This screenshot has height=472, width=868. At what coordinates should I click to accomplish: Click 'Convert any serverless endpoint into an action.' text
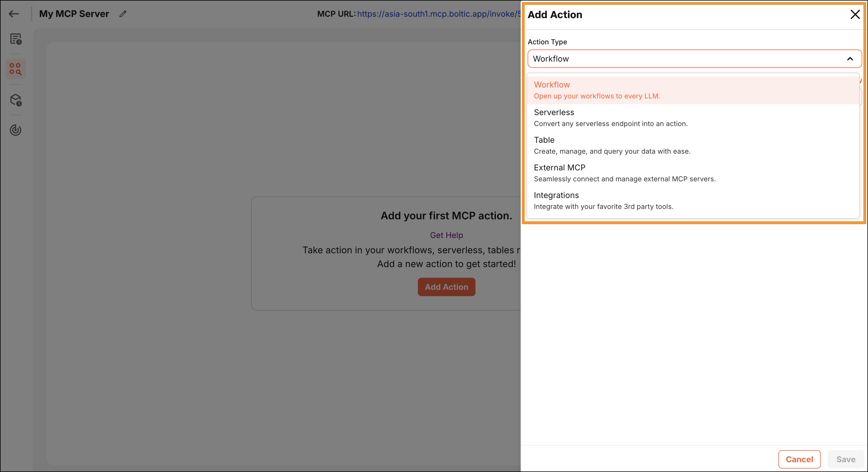(611, 124)
